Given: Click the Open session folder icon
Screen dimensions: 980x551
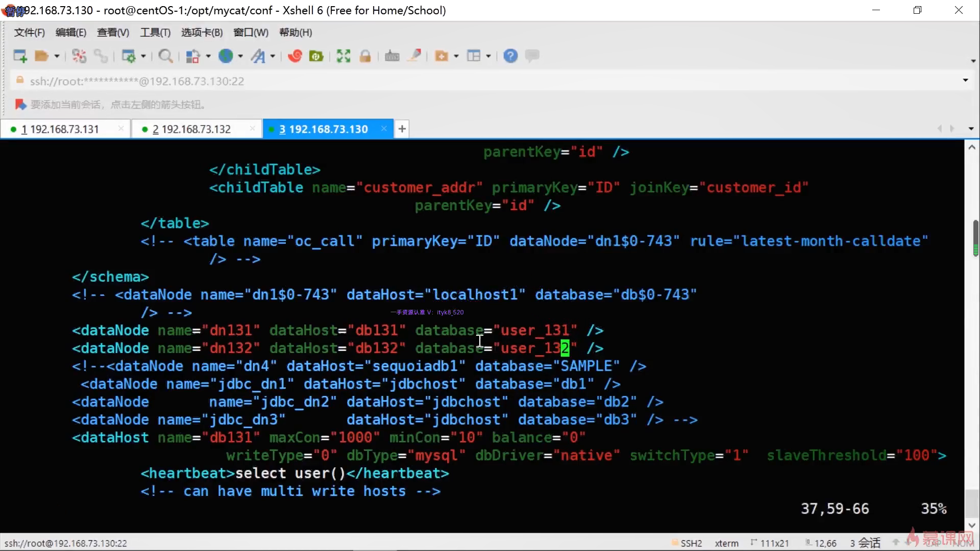Looking at the screenshot, I should click(41, 56).
